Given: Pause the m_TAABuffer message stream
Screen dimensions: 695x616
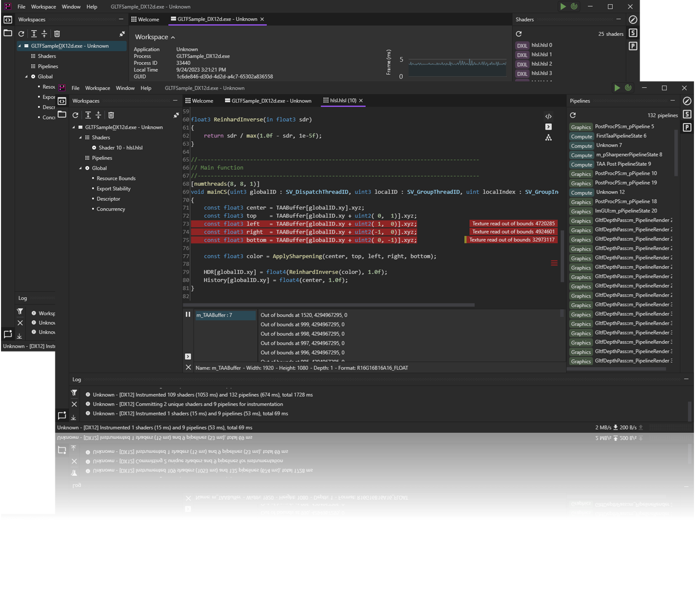Looking at the screenshot, I should (x=188, y=315).
